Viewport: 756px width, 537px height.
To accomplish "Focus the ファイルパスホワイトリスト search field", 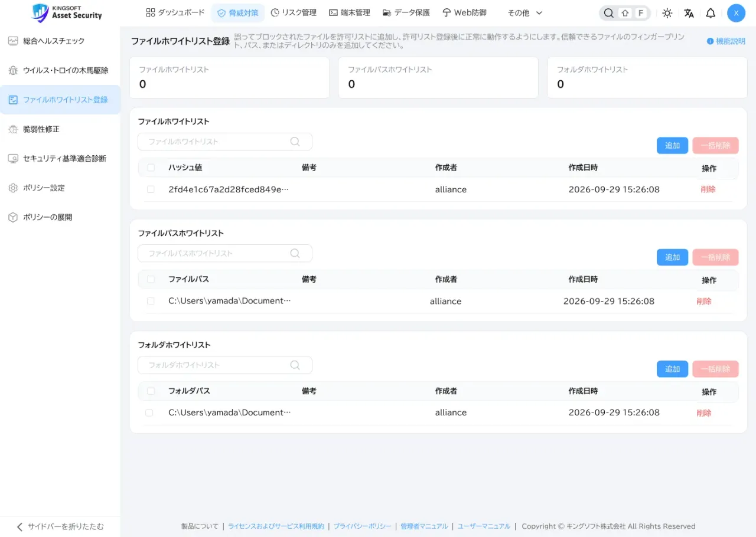I will pyautogui.click(x=225, y=253).
